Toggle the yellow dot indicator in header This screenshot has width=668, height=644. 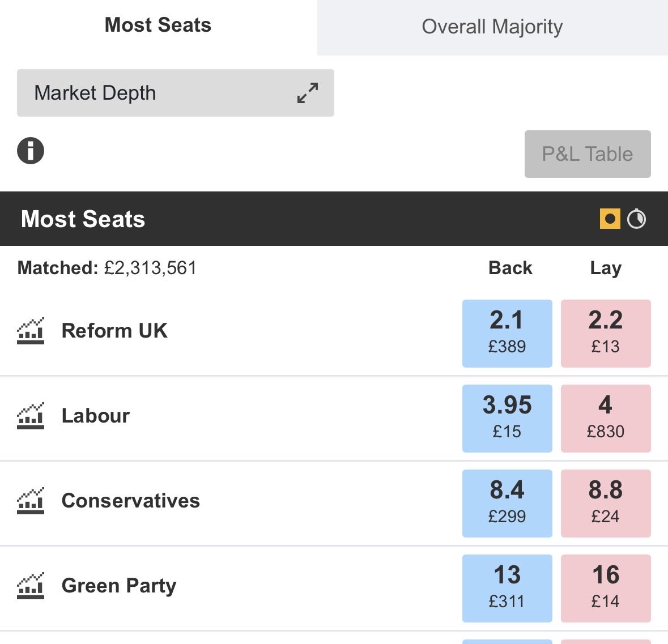pos(610,219)
